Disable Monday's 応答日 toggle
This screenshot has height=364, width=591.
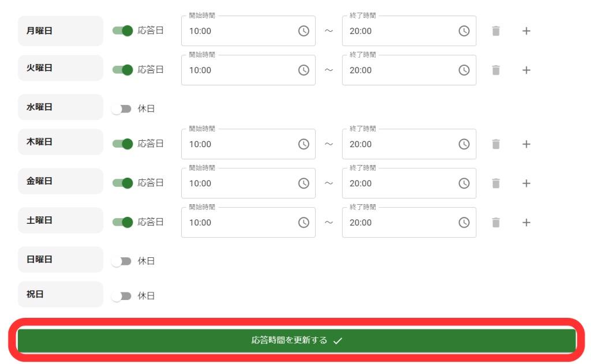pos(122,31)
